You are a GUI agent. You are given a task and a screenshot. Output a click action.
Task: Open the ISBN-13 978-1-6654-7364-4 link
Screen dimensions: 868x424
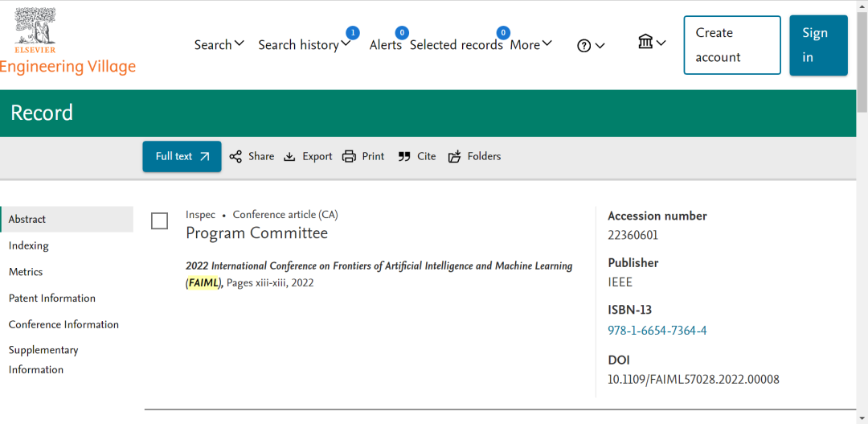[x=657, y=331]
